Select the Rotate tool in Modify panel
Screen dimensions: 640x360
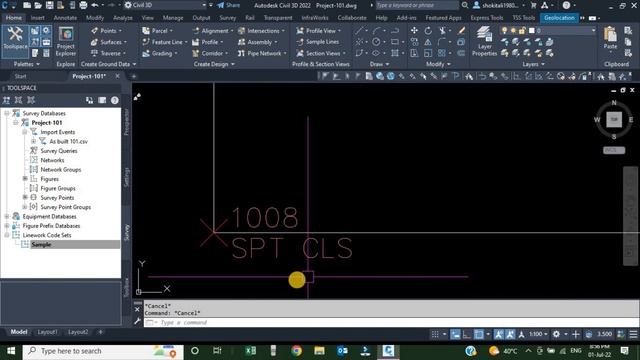click(x=428, y=31)
